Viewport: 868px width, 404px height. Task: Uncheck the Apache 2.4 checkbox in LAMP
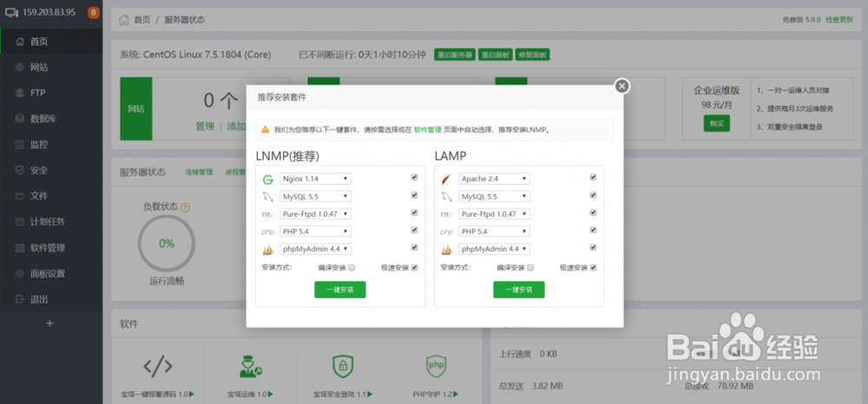pyautogui.click(x=593, y=178)
